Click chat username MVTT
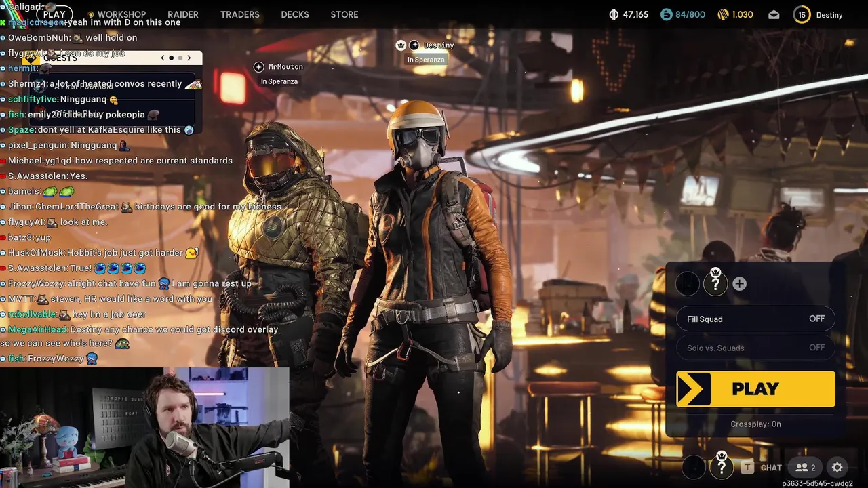Viewport: 868px width, 488px height. [x=20, y=299]
